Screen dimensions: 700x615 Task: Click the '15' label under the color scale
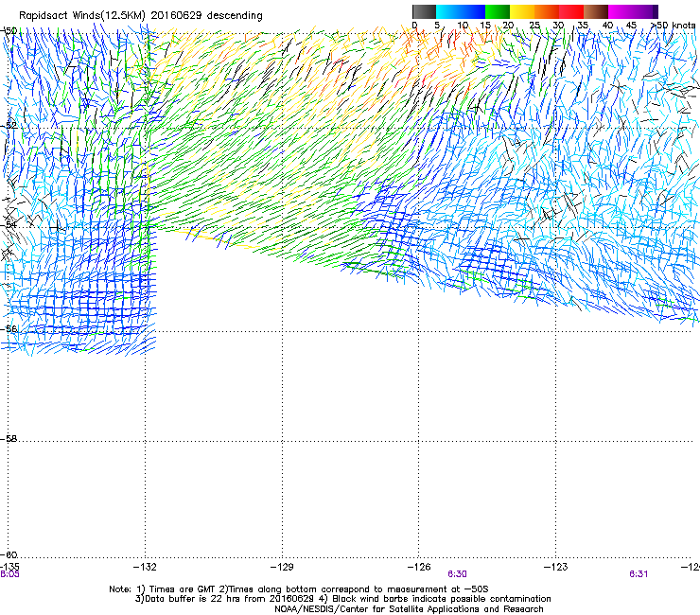coord(485,26)
